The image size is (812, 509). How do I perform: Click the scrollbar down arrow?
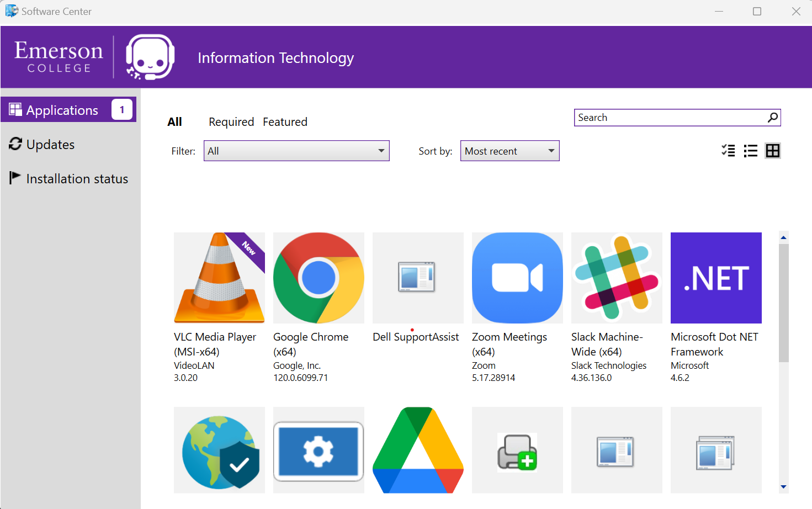783,487
